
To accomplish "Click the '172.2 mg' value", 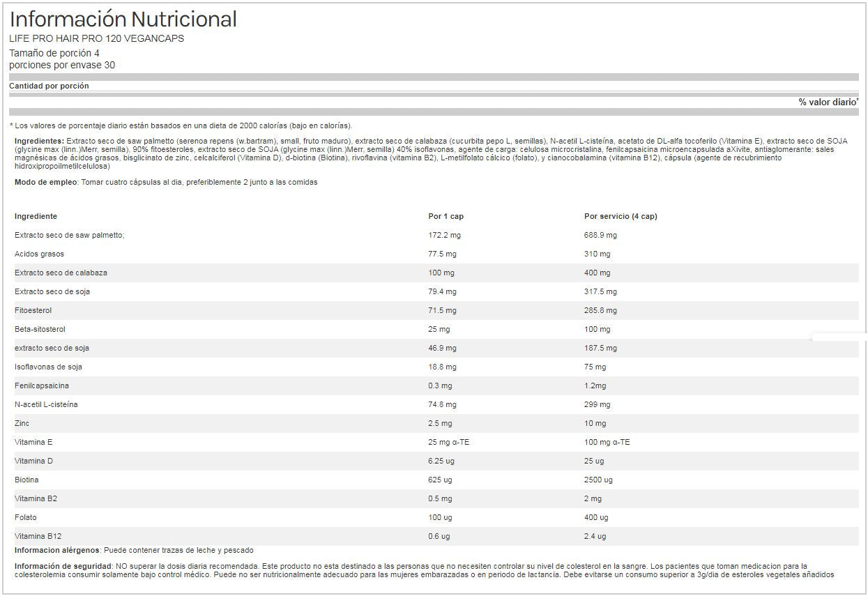I will [444, 235].
